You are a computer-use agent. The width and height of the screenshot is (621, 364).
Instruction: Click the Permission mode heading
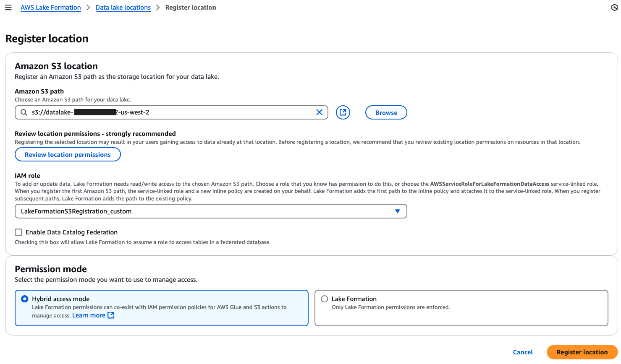(51, 269)
